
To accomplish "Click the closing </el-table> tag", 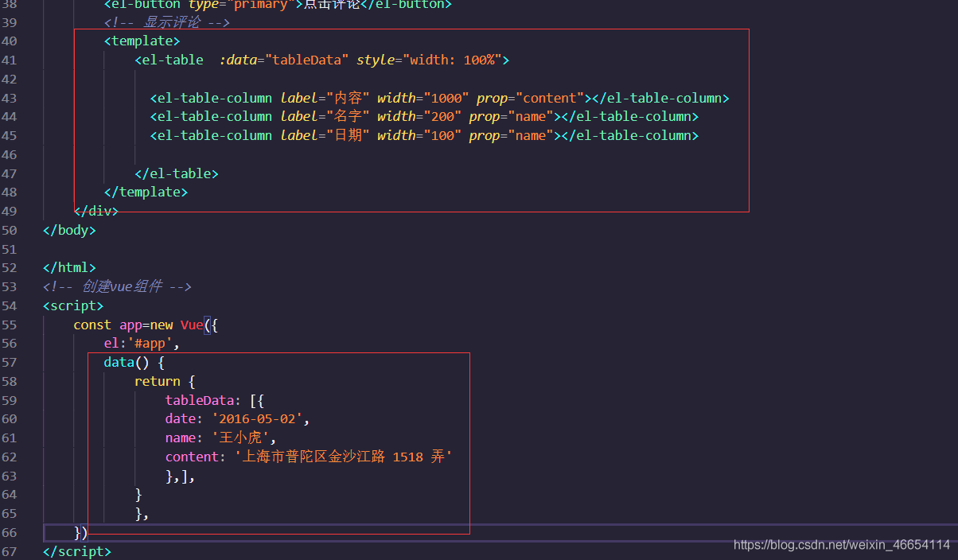I will coord(177,173).
